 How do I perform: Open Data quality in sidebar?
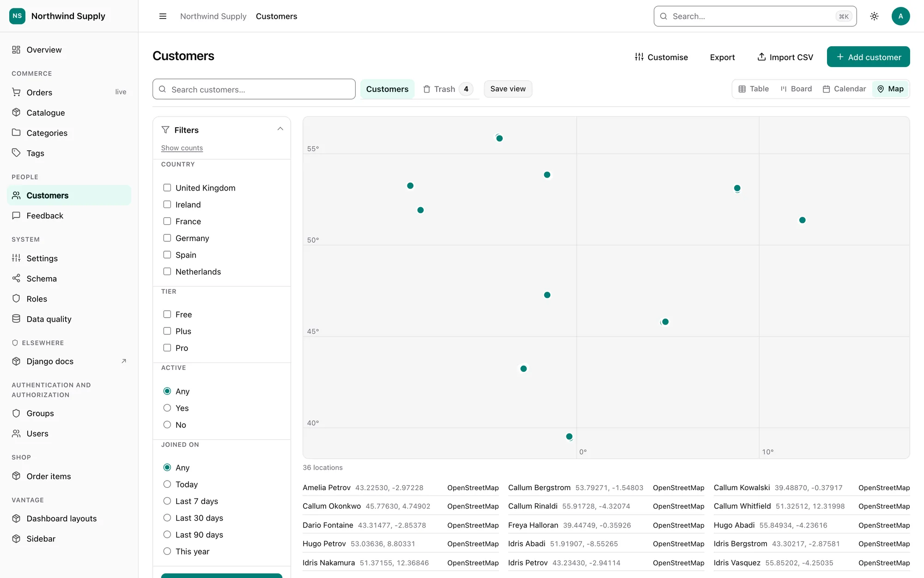pyautogui.click(x=69, y=319)
